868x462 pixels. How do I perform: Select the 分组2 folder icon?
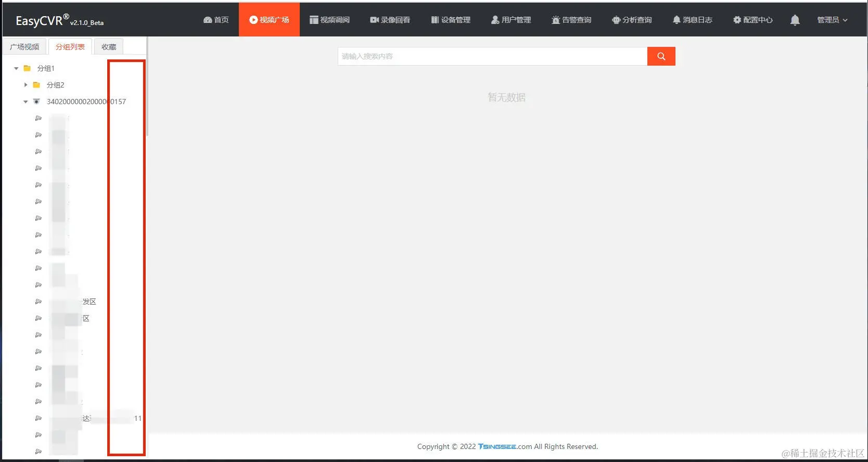click(x=37, y=85)
